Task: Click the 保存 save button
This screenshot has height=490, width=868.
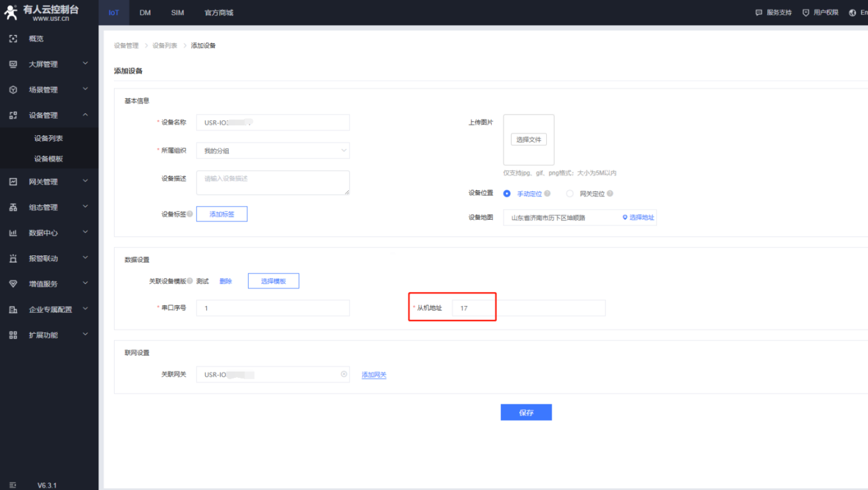Action: [x=526, y=412]
